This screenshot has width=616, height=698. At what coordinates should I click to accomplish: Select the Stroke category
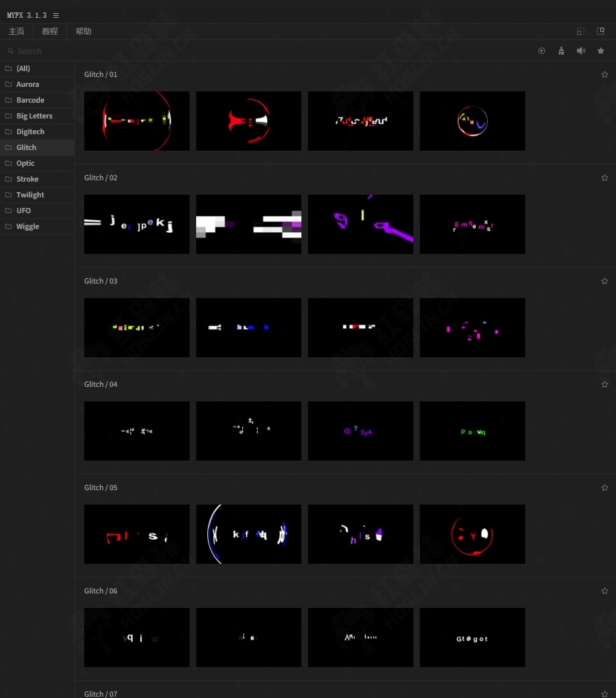point(38,179)
